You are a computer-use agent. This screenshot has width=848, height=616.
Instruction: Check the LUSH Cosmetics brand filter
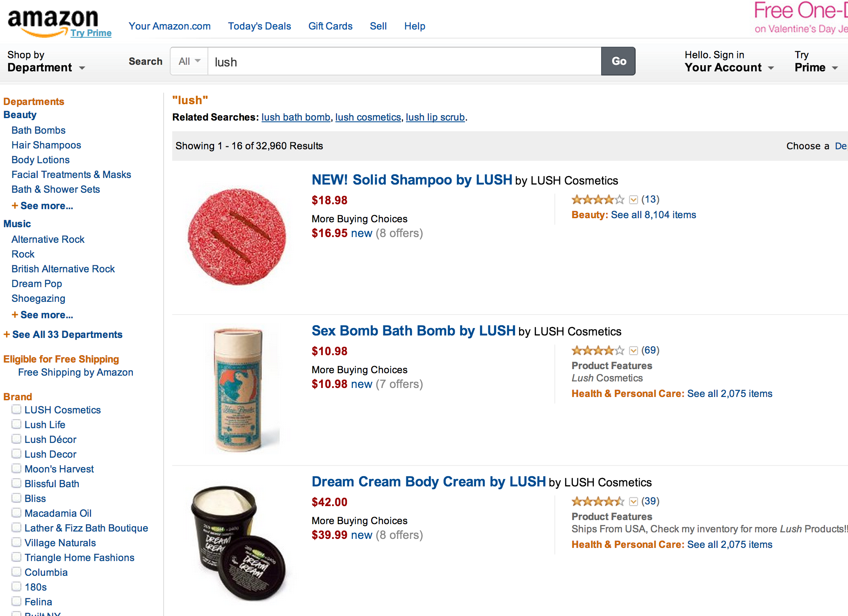click(16, 409)
